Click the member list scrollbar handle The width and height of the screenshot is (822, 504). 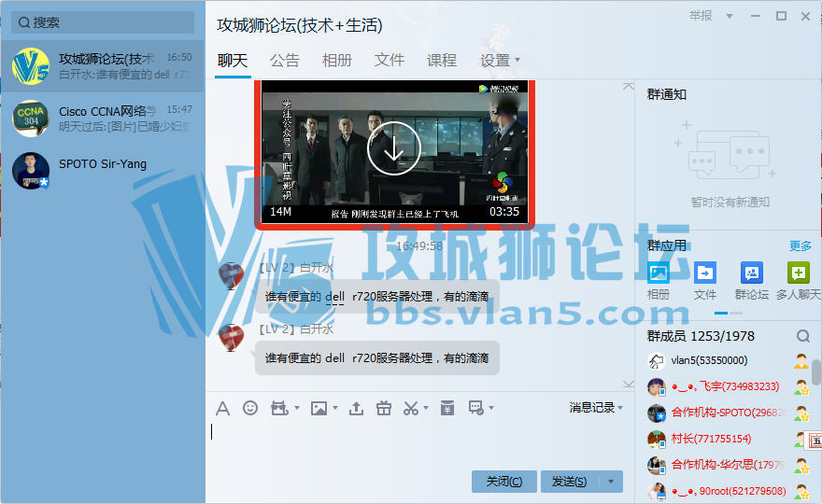point(816,372)
